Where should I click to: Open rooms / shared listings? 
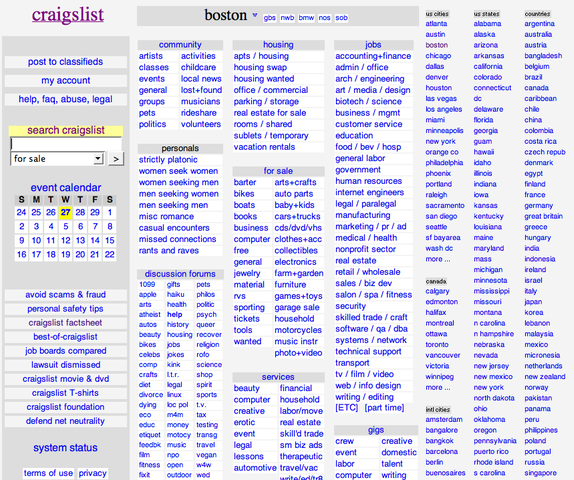[x=263, y=124]
